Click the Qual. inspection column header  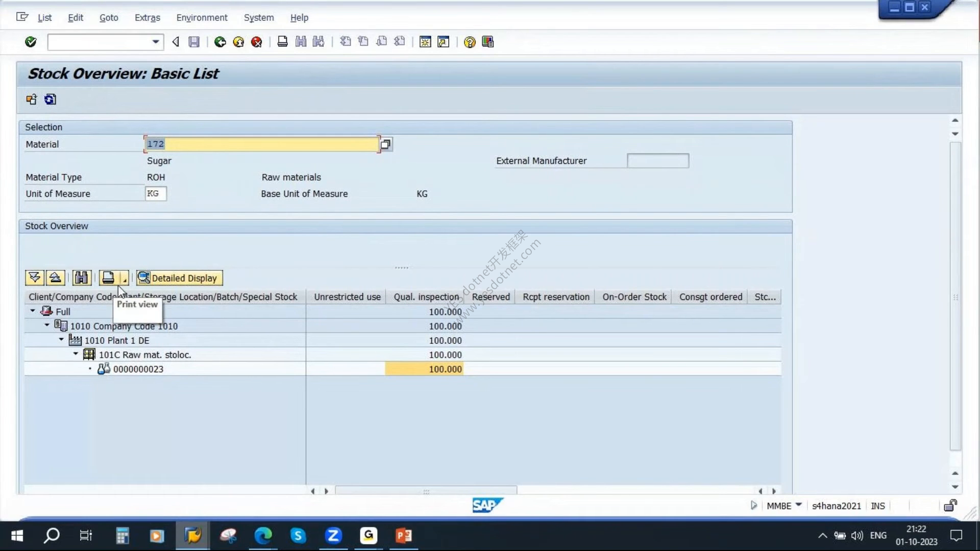point(426,297)
